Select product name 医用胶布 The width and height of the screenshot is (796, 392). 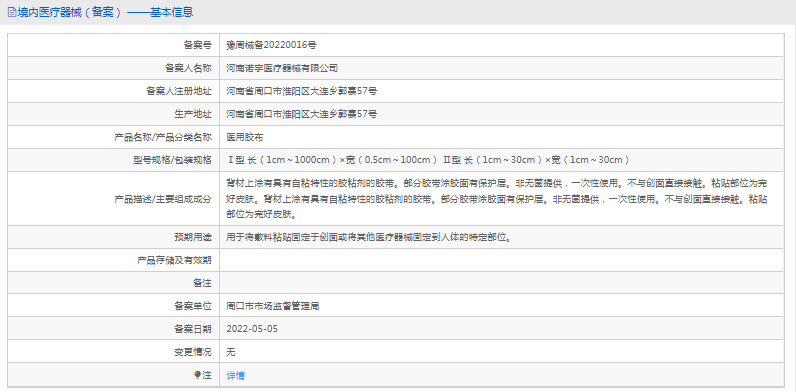pyautogui.click(x=245, y=137)
